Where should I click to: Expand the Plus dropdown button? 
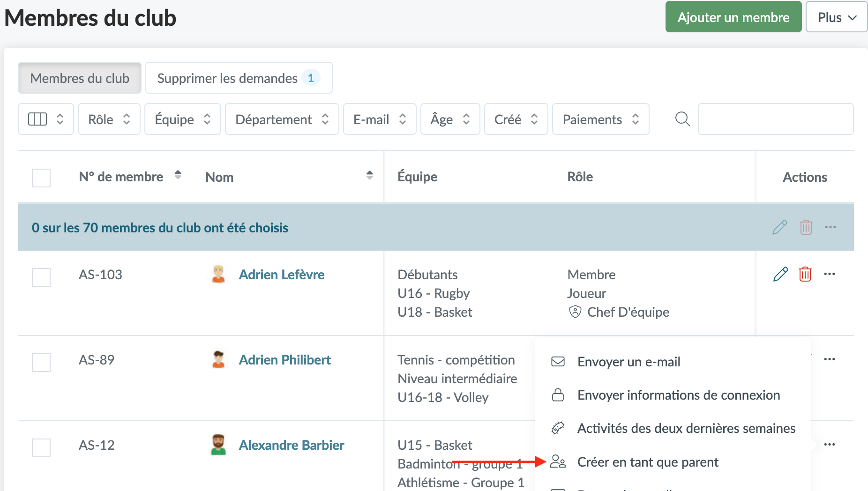pyautogui.click(x=837, y=17)
